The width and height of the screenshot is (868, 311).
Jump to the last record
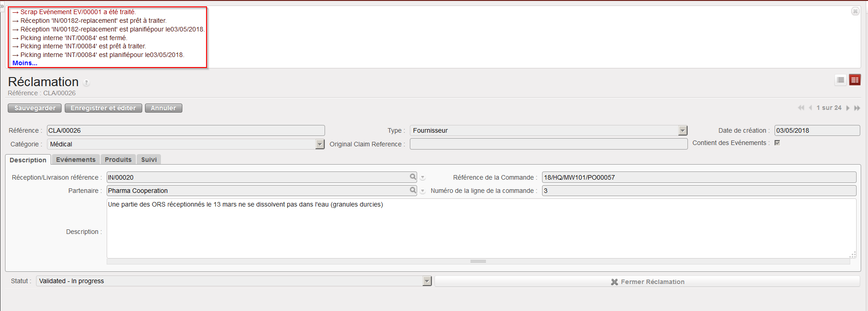[x=857, y=108]
